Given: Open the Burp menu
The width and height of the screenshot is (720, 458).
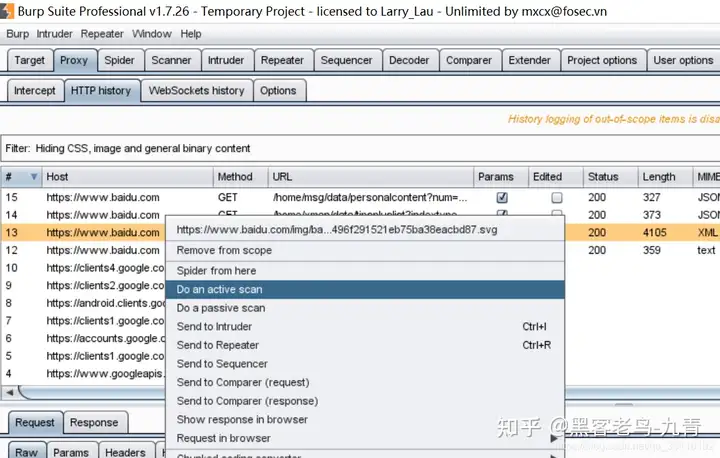Looking at the screenshot, I should 17,34.
